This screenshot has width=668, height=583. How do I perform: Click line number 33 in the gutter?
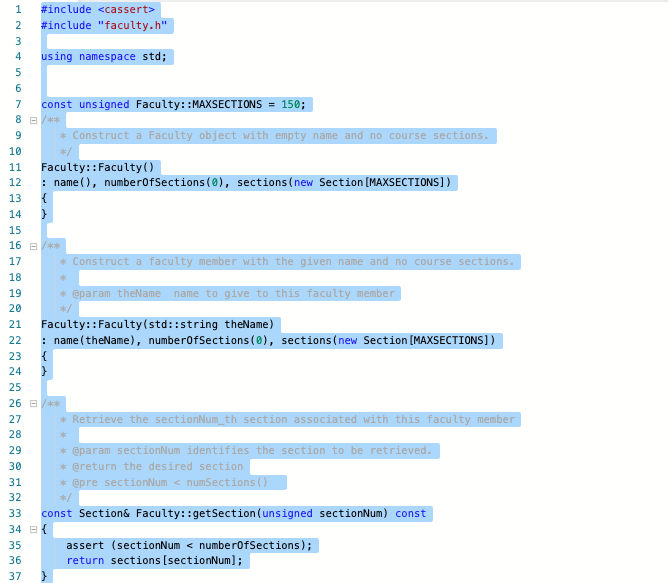tap(15, 514)
